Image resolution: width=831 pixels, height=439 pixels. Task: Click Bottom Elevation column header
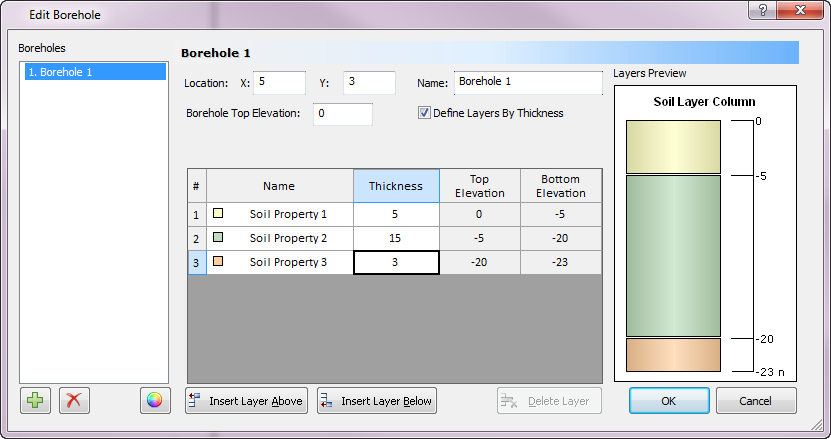coord(561,186)
